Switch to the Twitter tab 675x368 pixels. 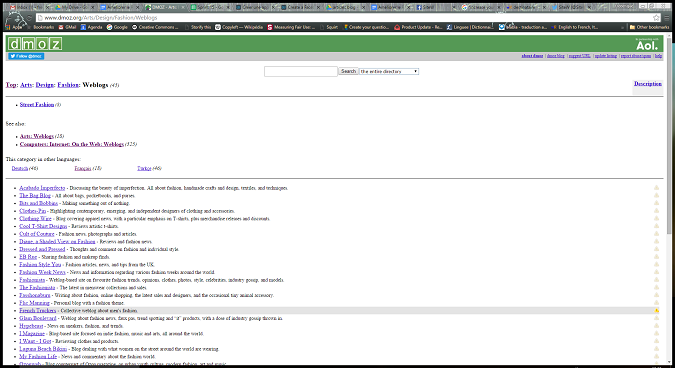(x=571, y=7)
